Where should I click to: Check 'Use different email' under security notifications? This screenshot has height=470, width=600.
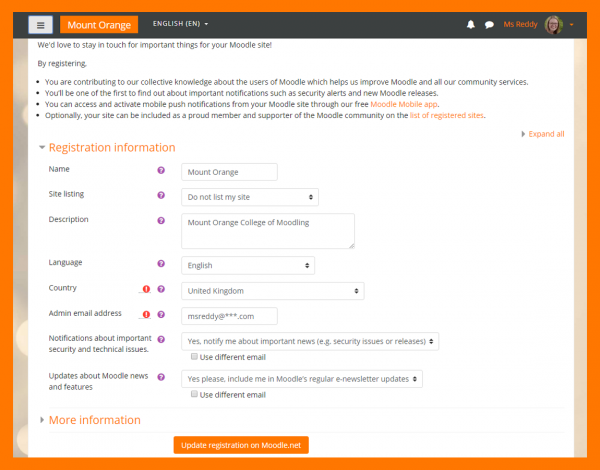(x=195, y=356)
